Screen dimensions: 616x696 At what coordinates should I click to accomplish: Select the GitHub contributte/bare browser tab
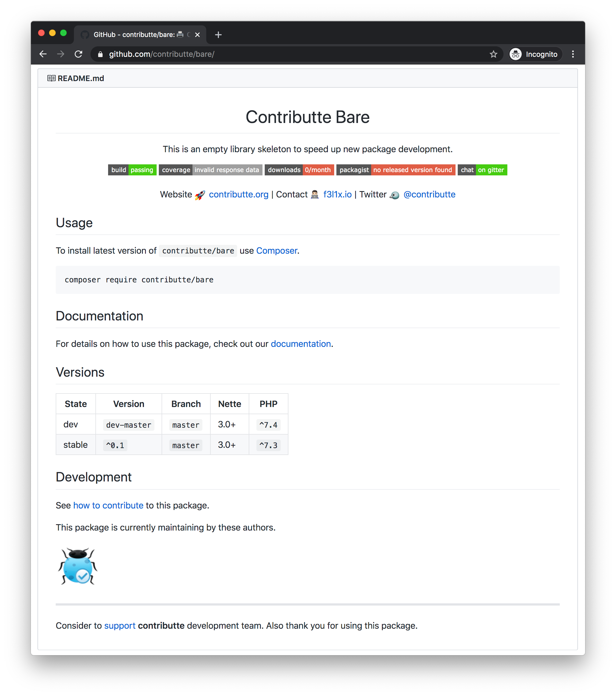[140, 35]
